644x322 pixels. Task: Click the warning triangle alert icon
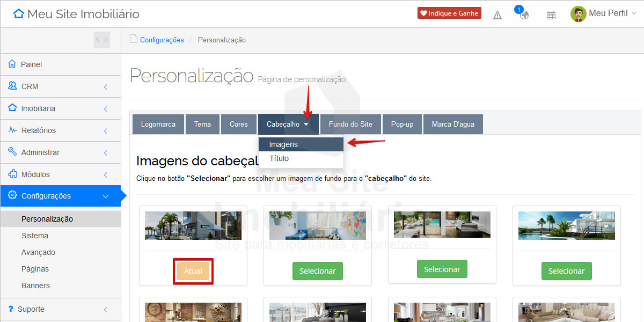(x=497, y=15)
